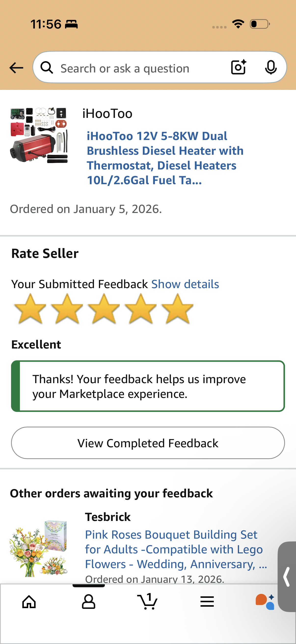Screen dimensions: 296x644
Task: Open the hamburger menu tab
Action: click(x=207, y=602)
